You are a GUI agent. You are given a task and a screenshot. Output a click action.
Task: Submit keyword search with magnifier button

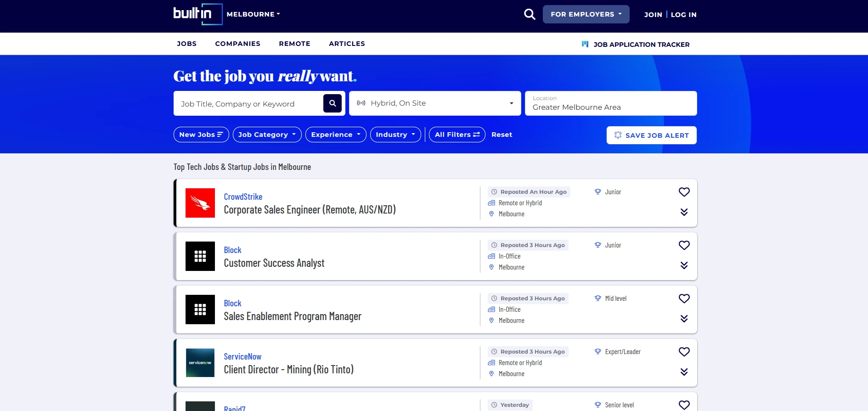(333, 103)
